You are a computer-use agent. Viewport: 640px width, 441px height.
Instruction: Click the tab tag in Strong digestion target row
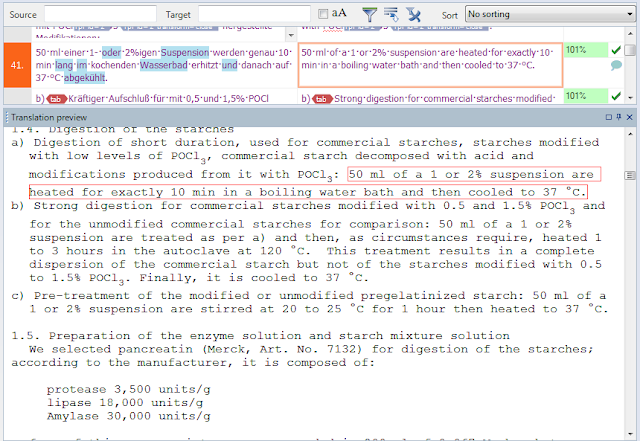[322, 99]
